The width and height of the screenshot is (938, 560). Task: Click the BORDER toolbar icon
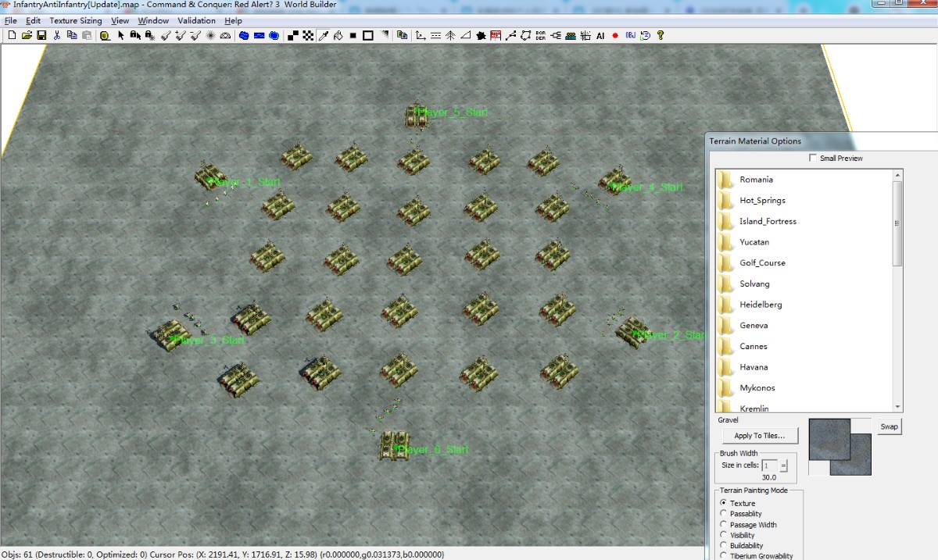(540, 35)
